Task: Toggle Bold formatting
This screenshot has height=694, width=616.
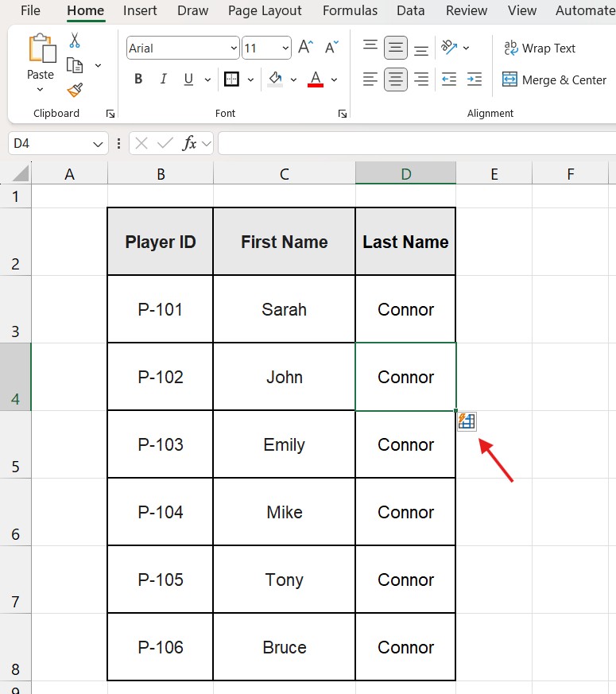Action: pos(138,79)
